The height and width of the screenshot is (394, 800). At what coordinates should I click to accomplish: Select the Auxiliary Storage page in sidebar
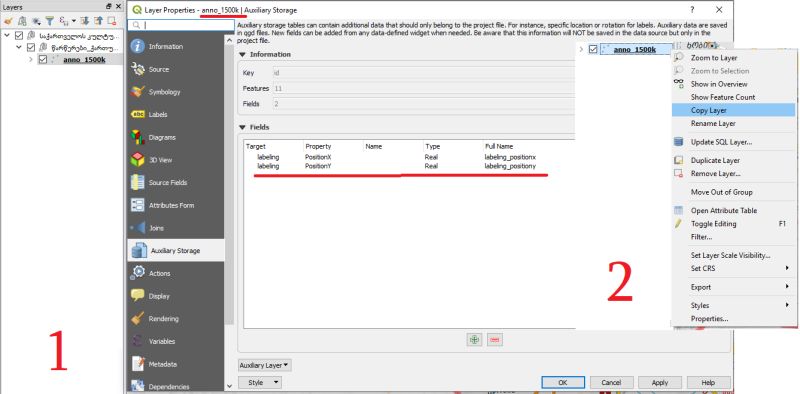(176, 251)
